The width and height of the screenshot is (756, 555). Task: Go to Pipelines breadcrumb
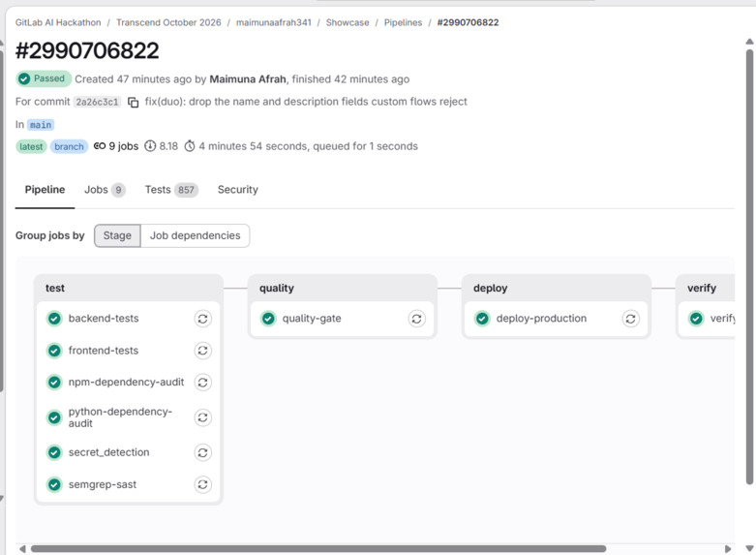coord(403,22)
